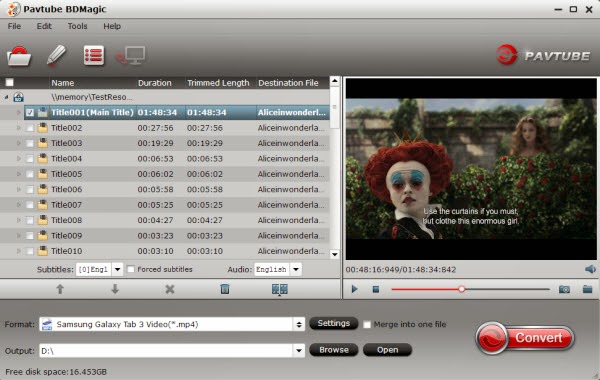The width and height of the screenshot is (600, 380).
Task: Open the Format profile dropdown
Action: 299,325
